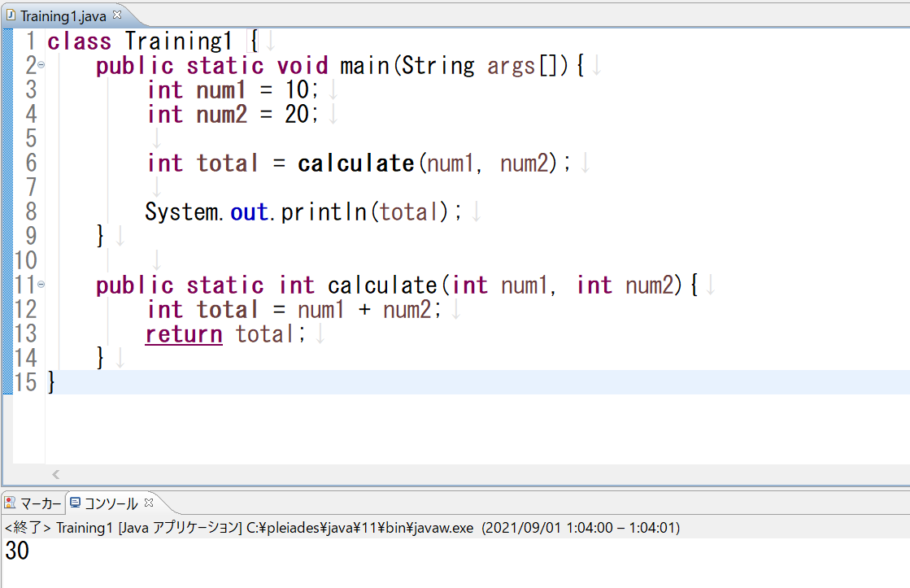910x588 pixels.
Task: Place cursor on the console output 30
Action: (x=17, y=551)
